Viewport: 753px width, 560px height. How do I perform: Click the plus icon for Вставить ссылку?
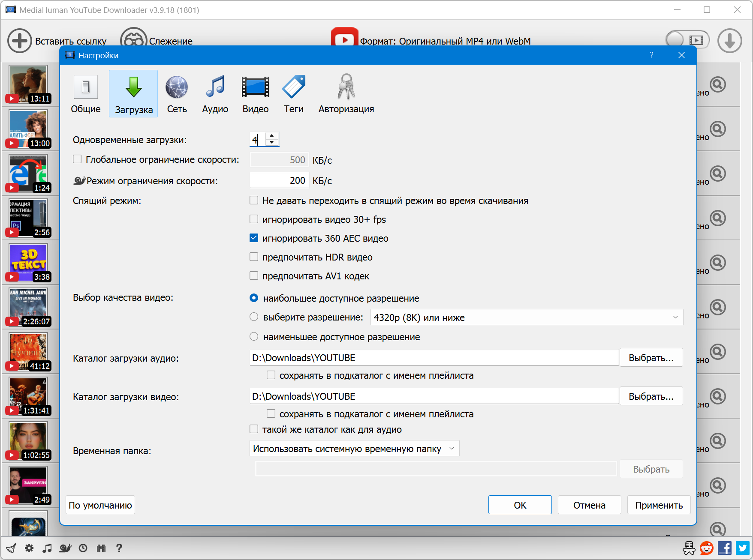[x=20, y=41]
